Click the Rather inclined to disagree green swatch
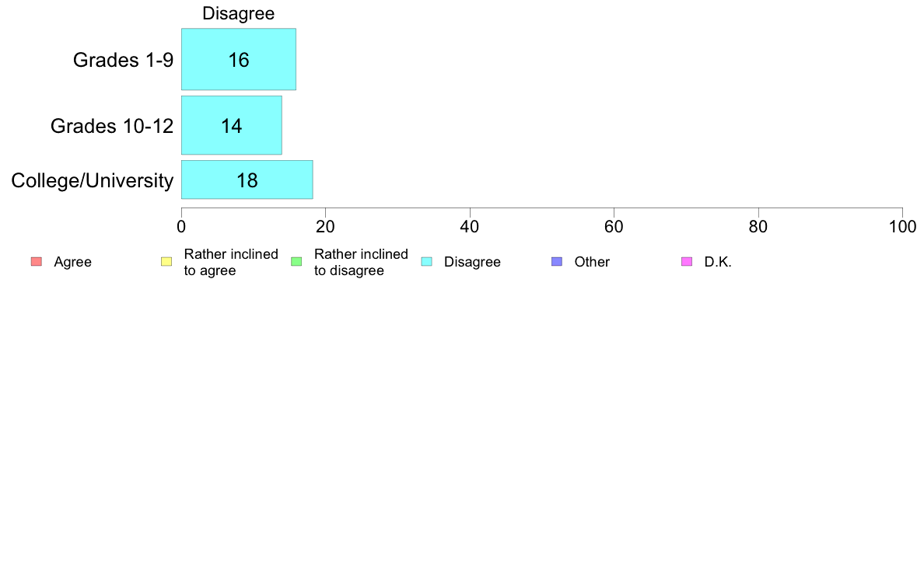The height and width of the screenshot is (572, 924). 296,262
